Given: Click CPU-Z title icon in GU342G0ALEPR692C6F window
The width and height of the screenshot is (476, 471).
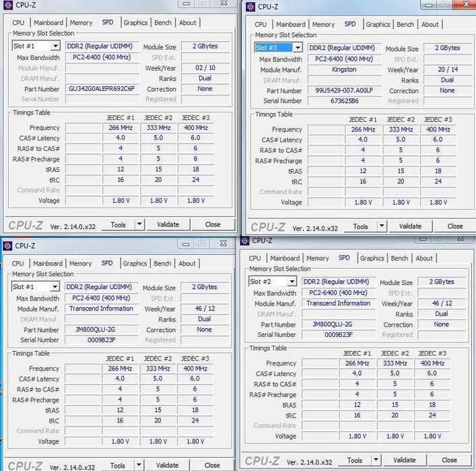Looking at the screenshot, I should click(8, 5).
